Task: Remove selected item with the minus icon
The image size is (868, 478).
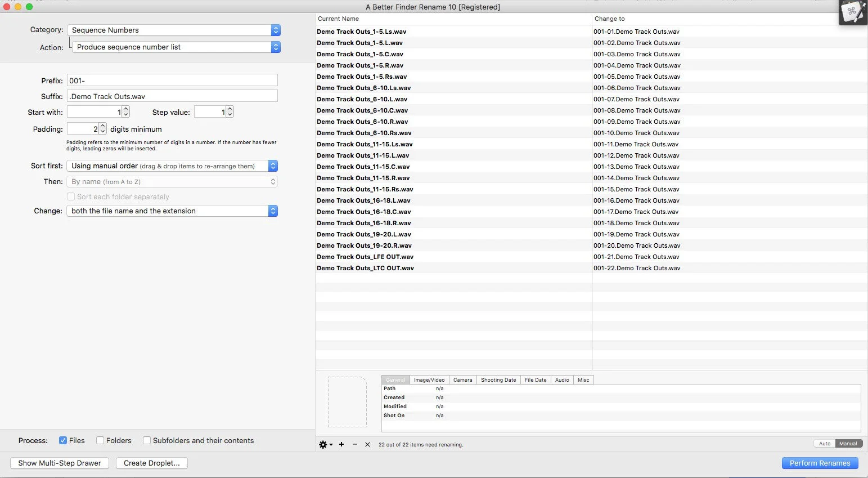Action: [355, 444]
